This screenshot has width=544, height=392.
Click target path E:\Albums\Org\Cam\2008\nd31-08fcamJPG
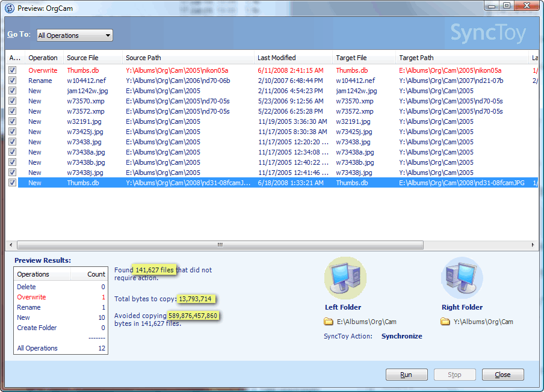point(462,183)
